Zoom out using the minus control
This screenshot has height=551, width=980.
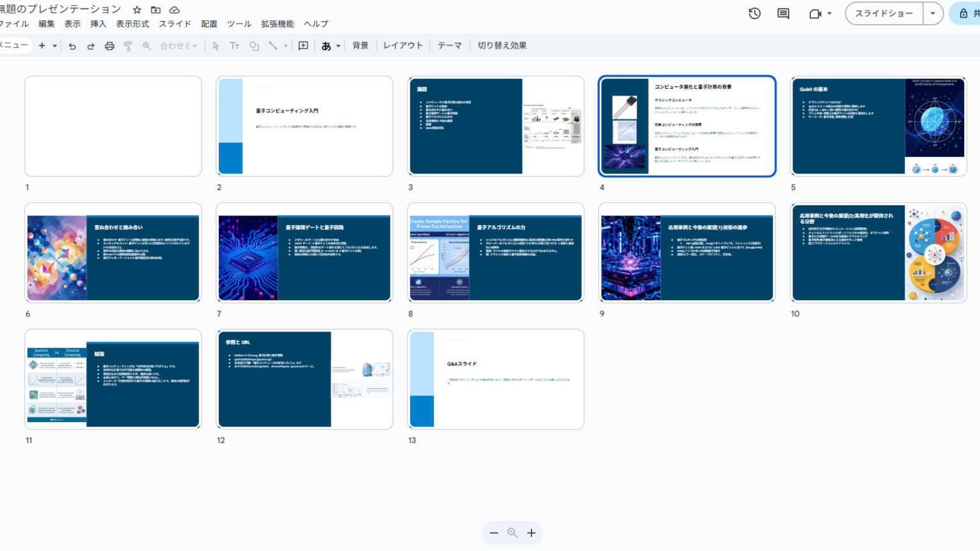tap(493, 533)
